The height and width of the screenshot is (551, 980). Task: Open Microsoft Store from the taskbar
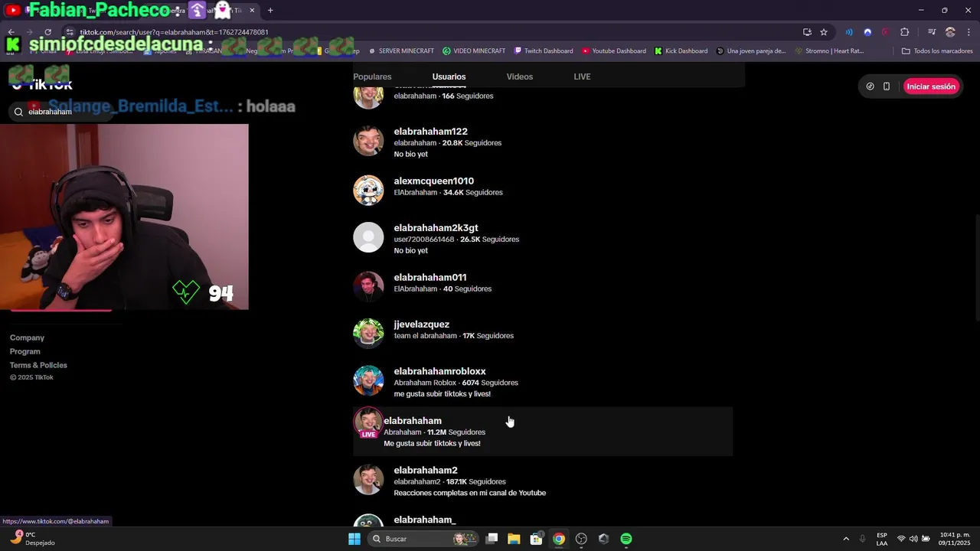(536, 539)
